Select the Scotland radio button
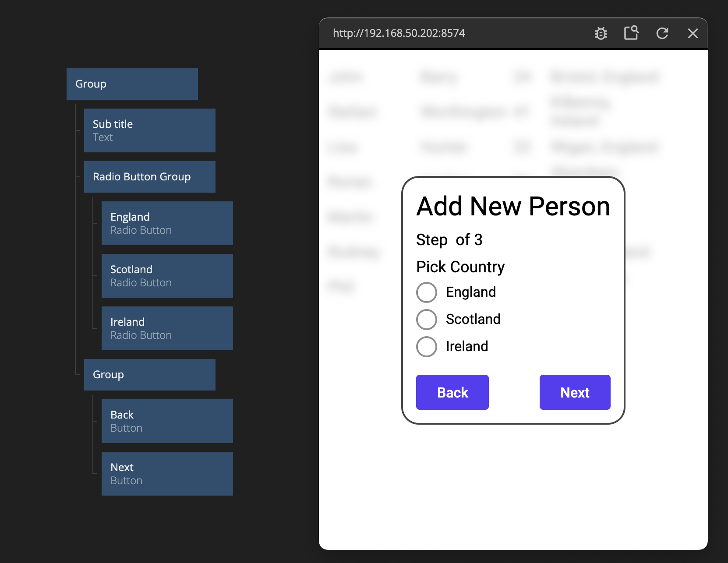Viewport: 728px width, 563px height. (426, 320)
